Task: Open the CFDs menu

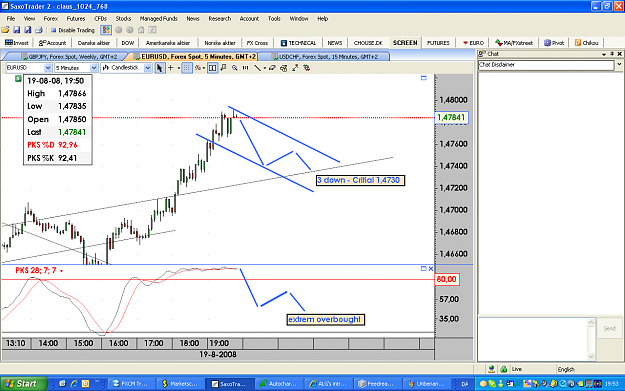Action: coord(100,19)
